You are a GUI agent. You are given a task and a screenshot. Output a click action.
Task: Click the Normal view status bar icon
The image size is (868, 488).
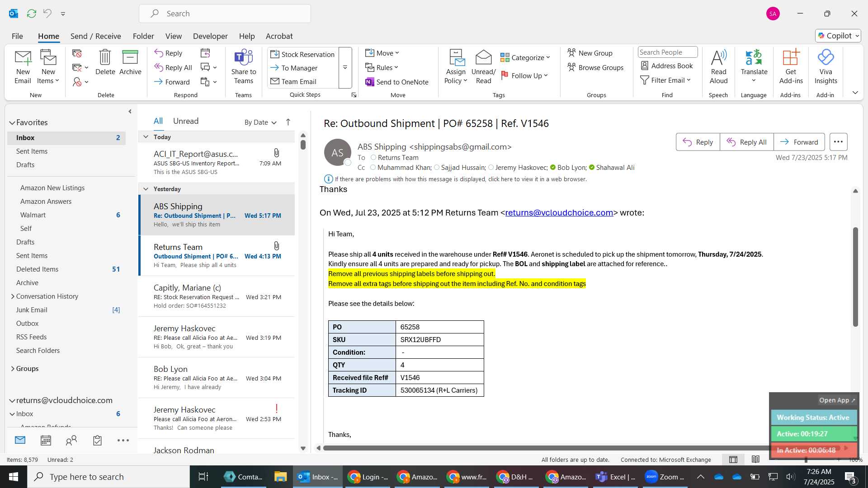[733, 460]
